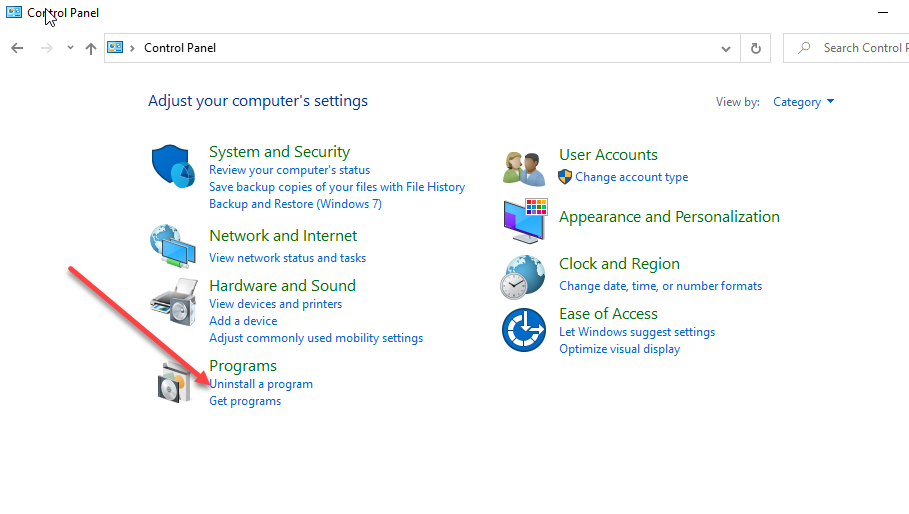Click the Programs disc box icon

174,382
